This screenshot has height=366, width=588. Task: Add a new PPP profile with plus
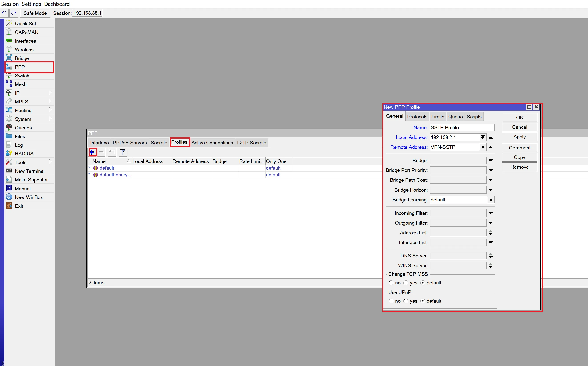[x=92, y=152]
